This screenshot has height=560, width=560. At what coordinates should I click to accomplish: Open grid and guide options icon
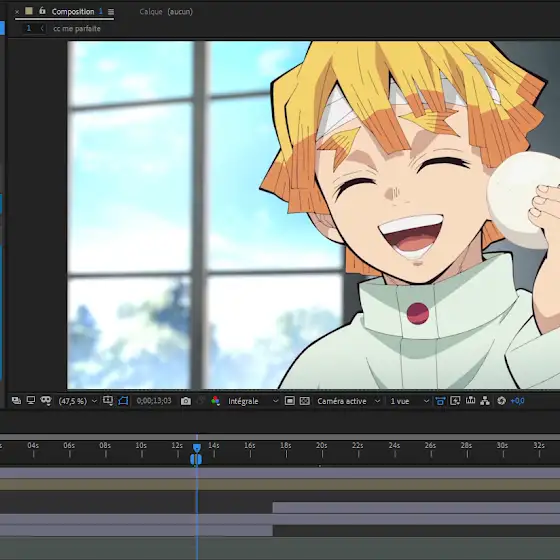108,401
